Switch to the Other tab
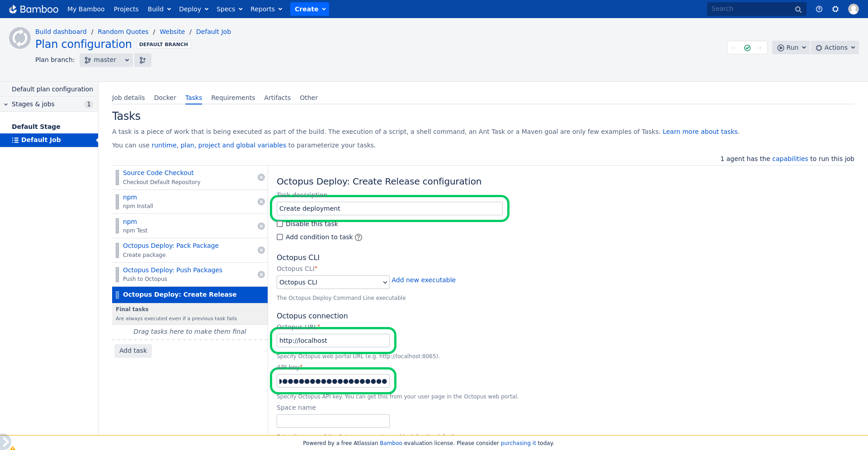The height and width of the screenshot is (450, 868). [309, 98]
